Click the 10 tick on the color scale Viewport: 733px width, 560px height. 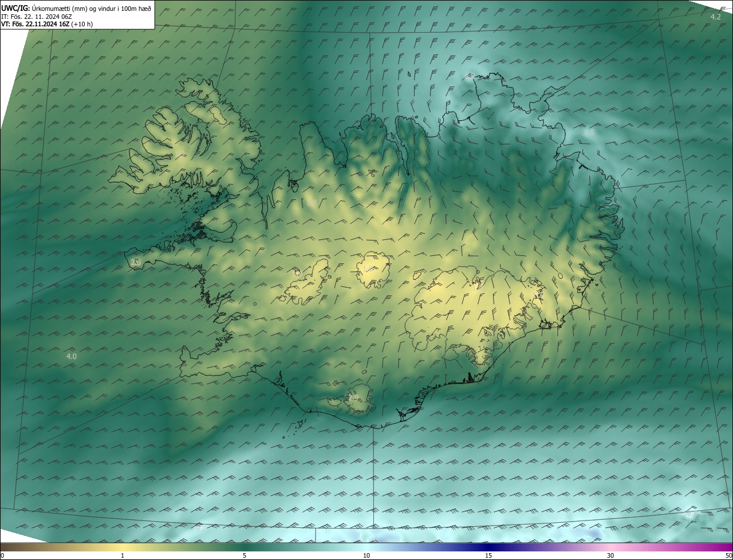click(366, 555)
